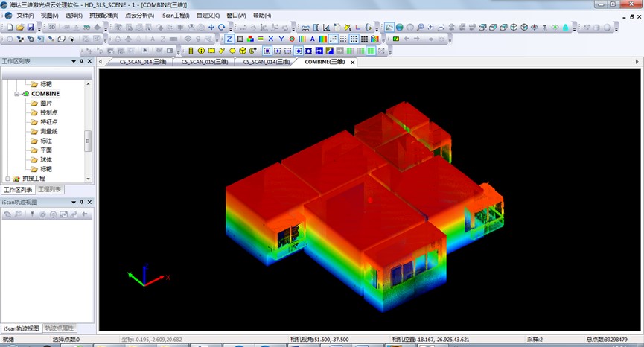The height and width of the screenshot is (347, 644).
Task: Close the COMBINE view tab
Action: (353, 63)
